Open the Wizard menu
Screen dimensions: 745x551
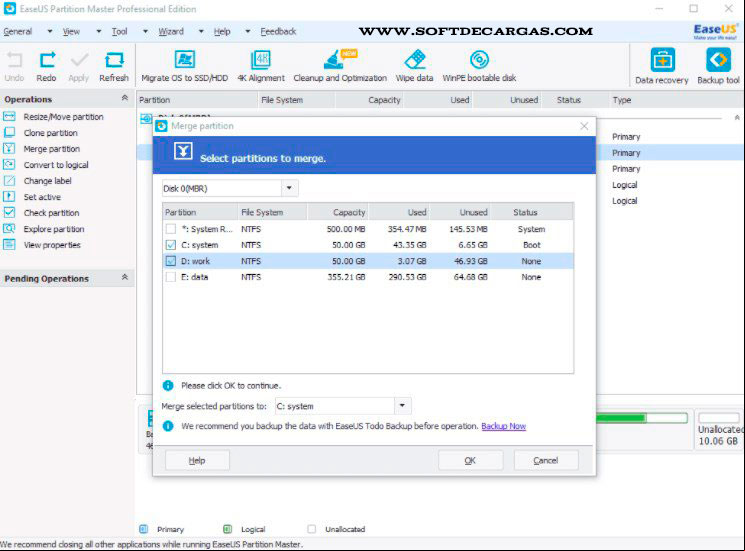click(x=171, y=31)
